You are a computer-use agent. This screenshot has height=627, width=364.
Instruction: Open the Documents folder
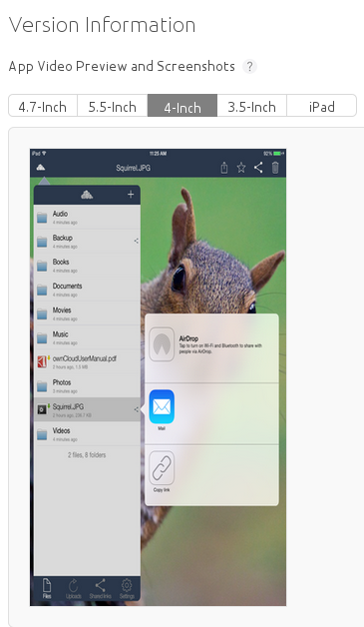click(87, 290)
